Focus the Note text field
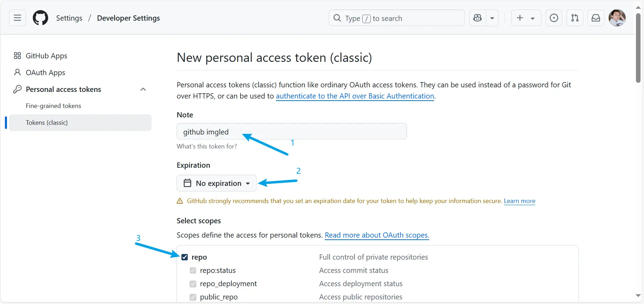This screenshot has width=644, height=304. (292, 131)
